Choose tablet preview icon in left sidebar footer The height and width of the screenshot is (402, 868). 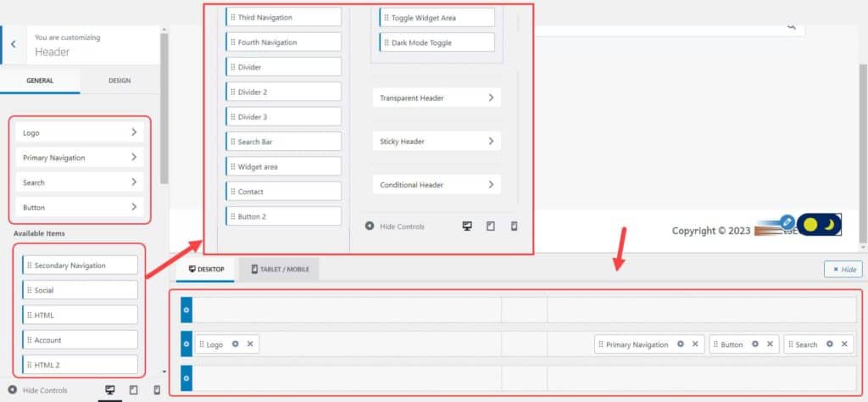point(133,390)
